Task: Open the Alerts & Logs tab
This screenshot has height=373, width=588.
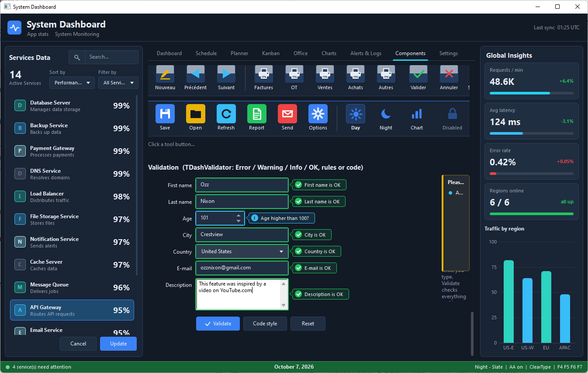Action: (366, 53)
